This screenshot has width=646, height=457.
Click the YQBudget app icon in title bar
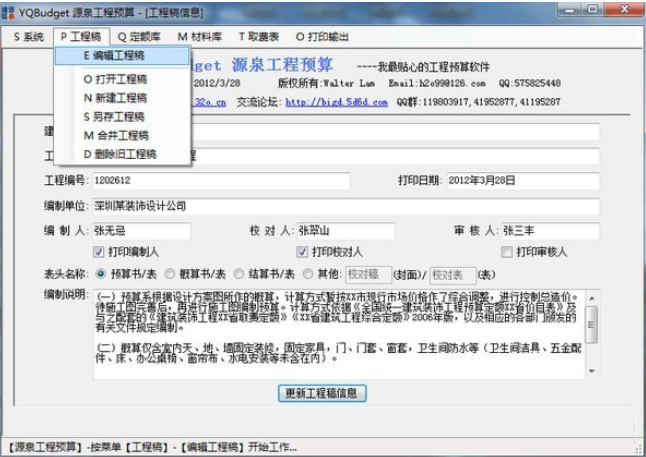[x=8, y=13]
